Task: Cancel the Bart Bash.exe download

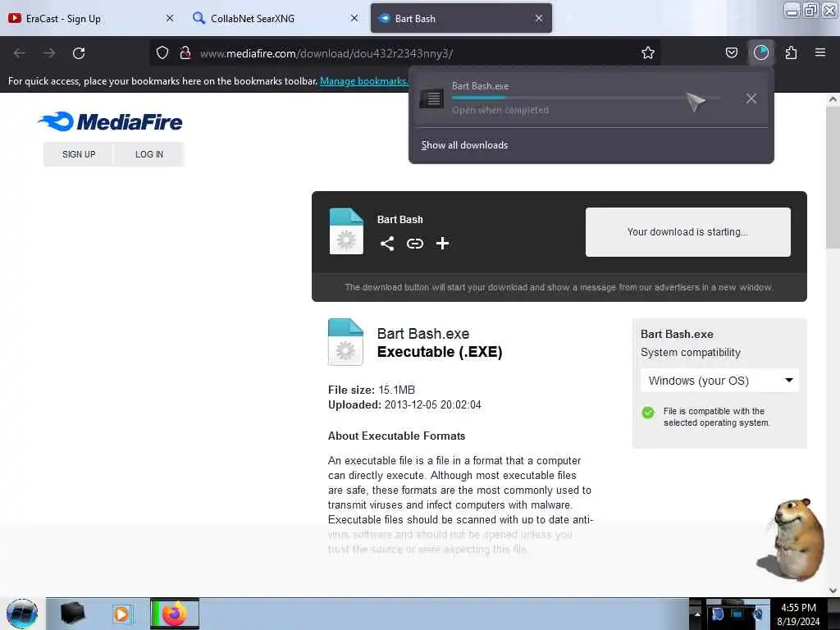Action: click(751, 98)
